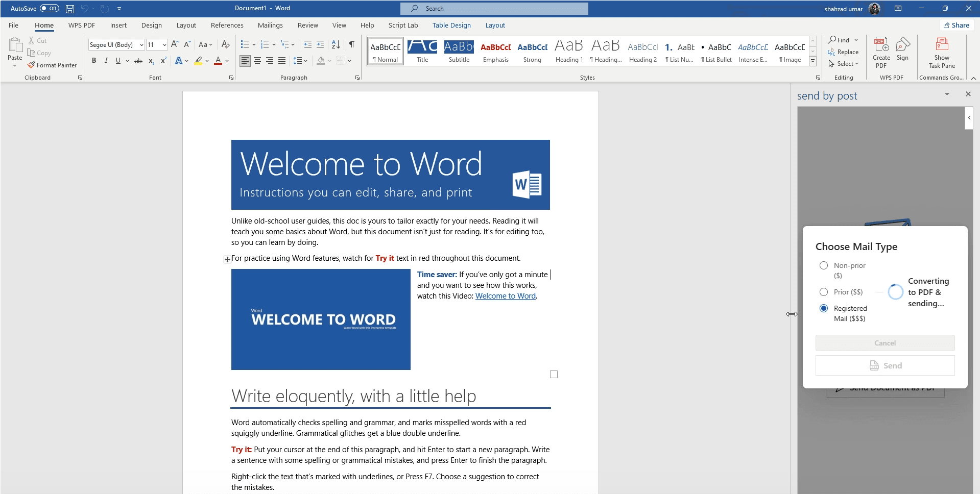Image resolution: width=980 pixels, height=494 pixels.
Task: Select the Prior ($$) mail option
Action: point(824,292)
